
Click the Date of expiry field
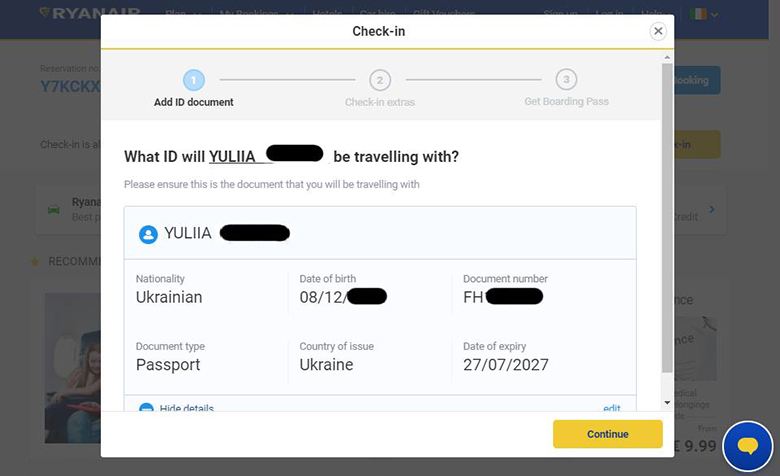[x=505, y=365]
